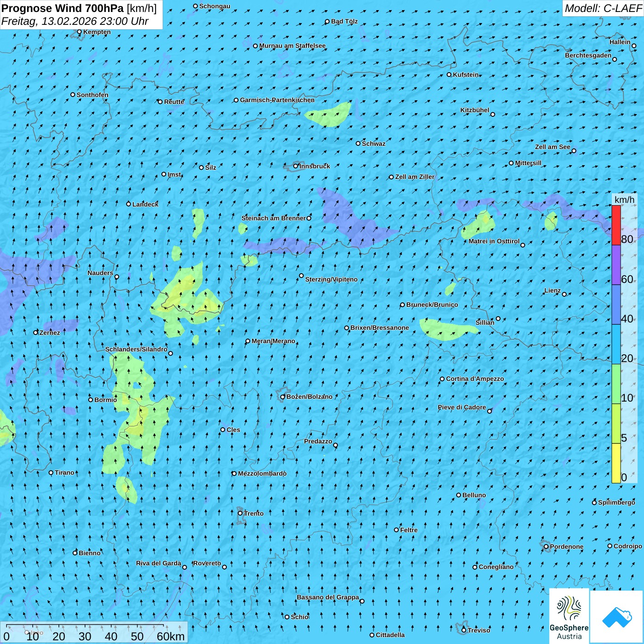Image resolution: width=644 pixels, height=644 pixels.
Task: Click the Riva del Garda label
Action: [158, 563]
